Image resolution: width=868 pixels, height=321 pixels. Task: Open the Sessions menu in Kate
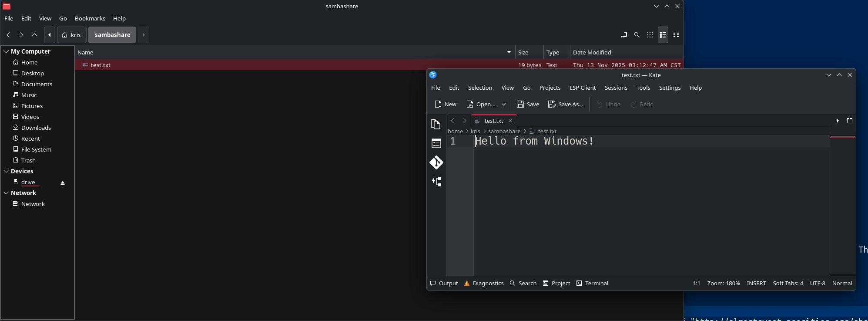tap(616, 88)
